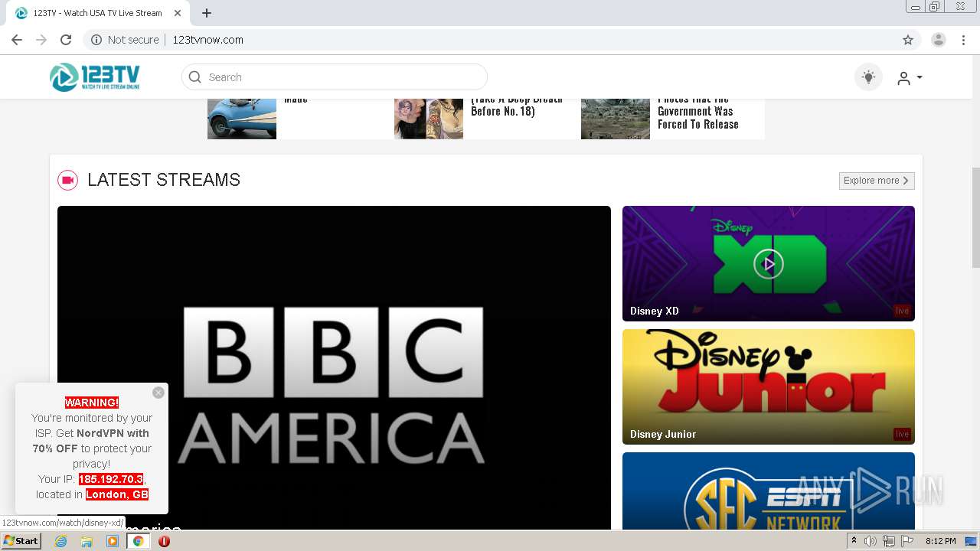Click the live badge on Disney Junior

point(902,434)
